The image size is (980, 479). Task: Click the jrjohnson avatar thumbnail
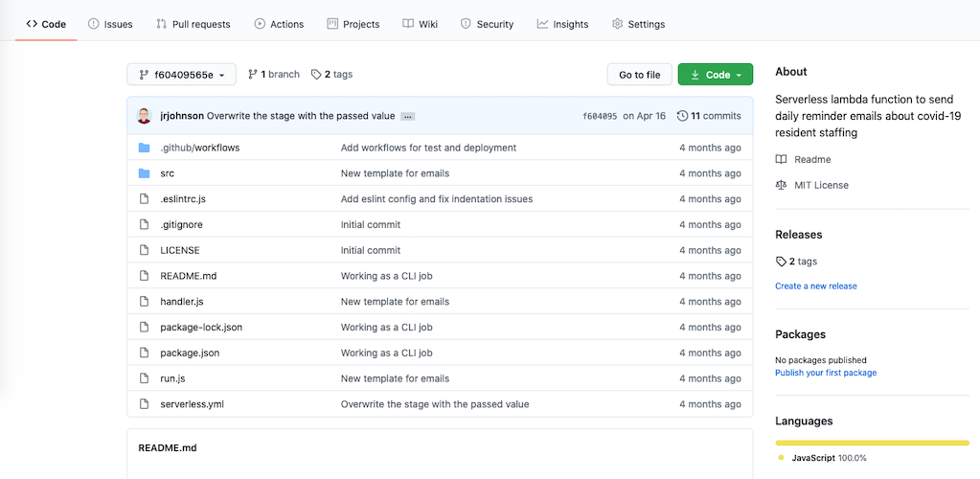pos(144,116)
